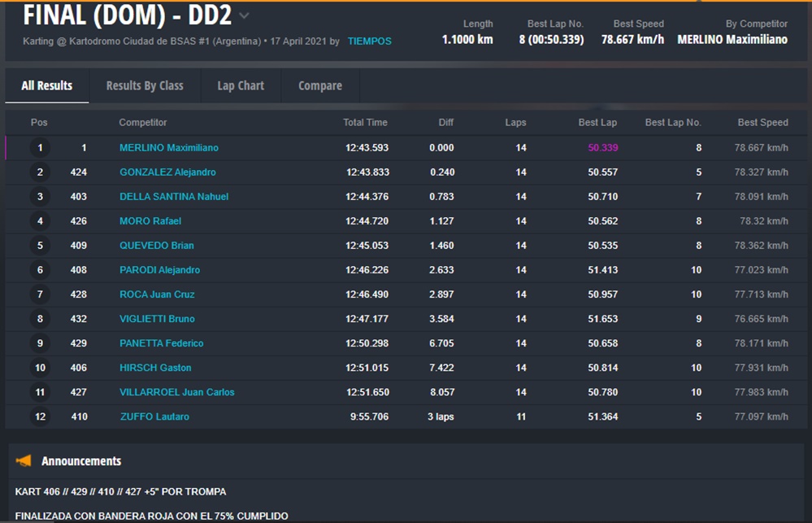This screenshot has width=812, height=523.
Task: Open competitor MERLINO Maximiliano in results table
Action: coord(168,148)
